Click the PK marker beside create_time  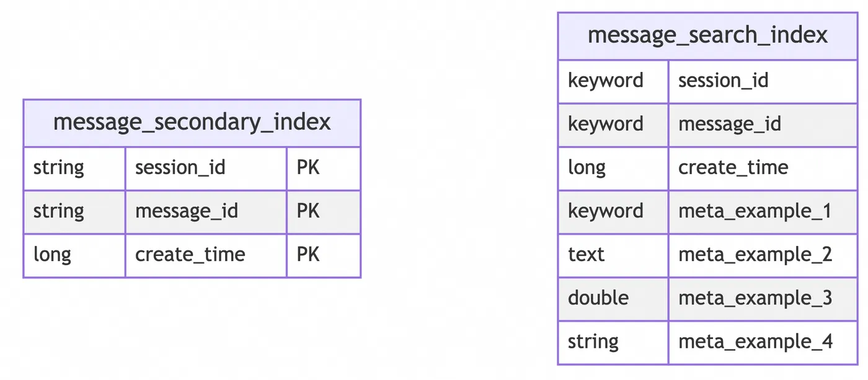click(324, 255)
